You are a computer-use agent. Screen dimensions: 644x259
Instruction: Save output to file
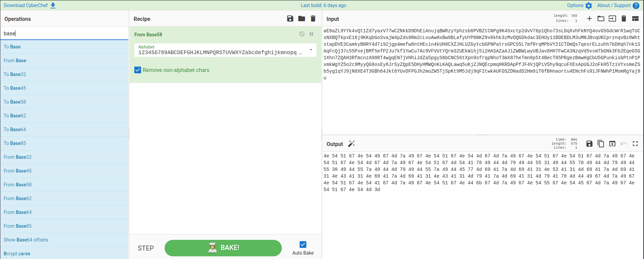[x=589, y=144]
